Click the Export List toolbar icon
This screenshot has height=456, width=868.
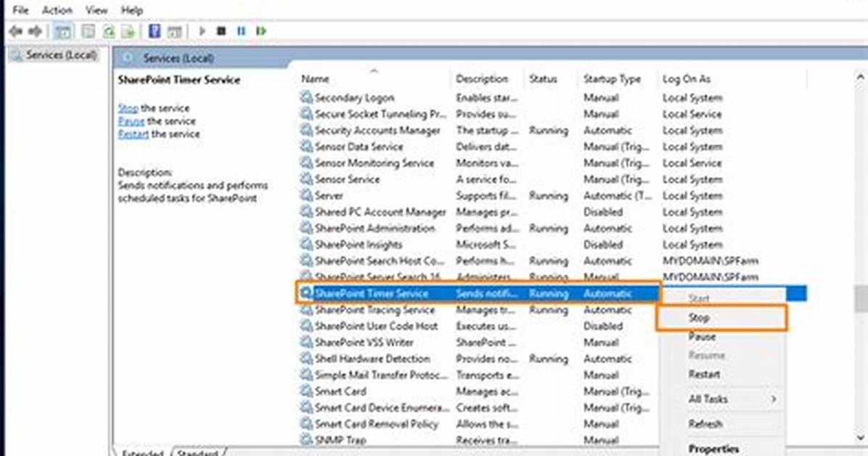128,31
